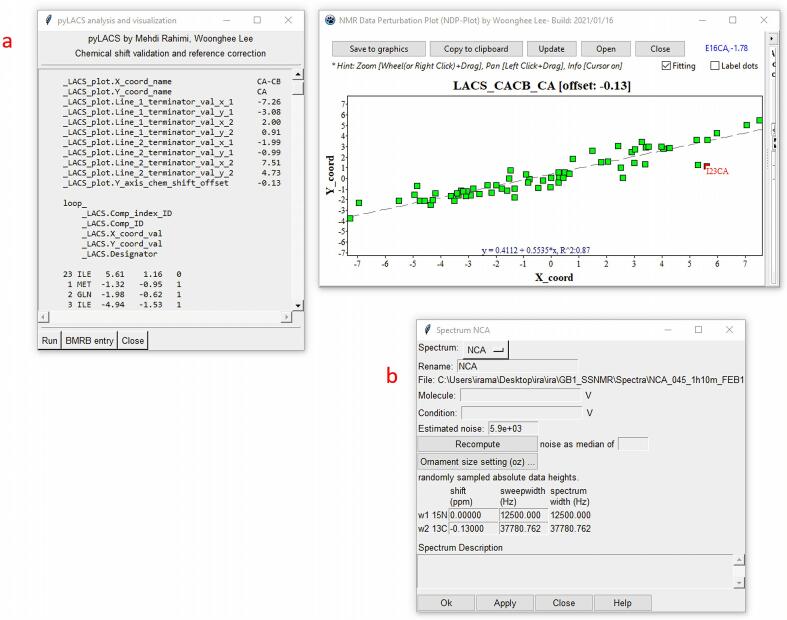Click the red I23CA outlier data point
The height and width of the screenshot is (620, 787).
[706, 166]
